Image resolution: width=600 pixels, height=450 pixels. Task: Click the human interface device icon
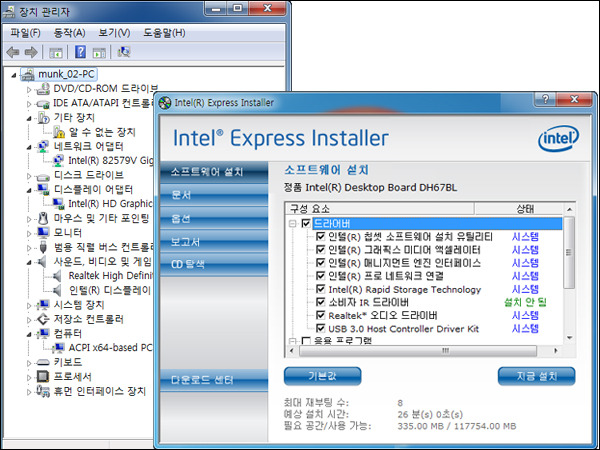[43, 391]
